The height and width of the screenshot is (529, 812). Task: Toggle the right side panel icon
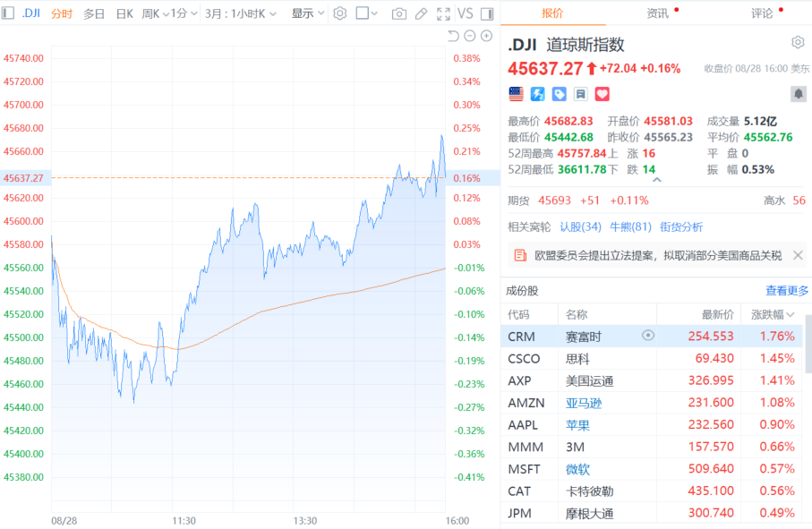[487, 13]
